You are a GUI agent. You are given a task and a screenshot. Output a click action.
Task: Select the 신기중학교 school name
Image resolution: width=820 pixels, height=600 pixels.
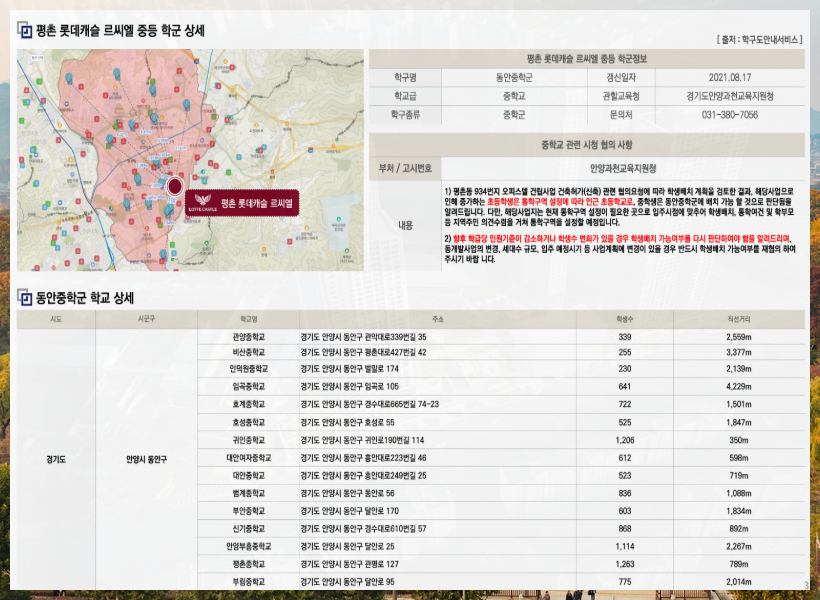tap(248, 529)
